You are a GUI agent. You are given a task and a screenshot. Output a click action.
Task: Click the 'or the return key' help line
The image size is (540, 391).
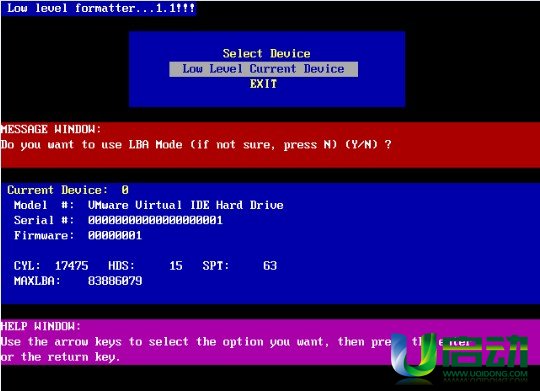point(60,357)
